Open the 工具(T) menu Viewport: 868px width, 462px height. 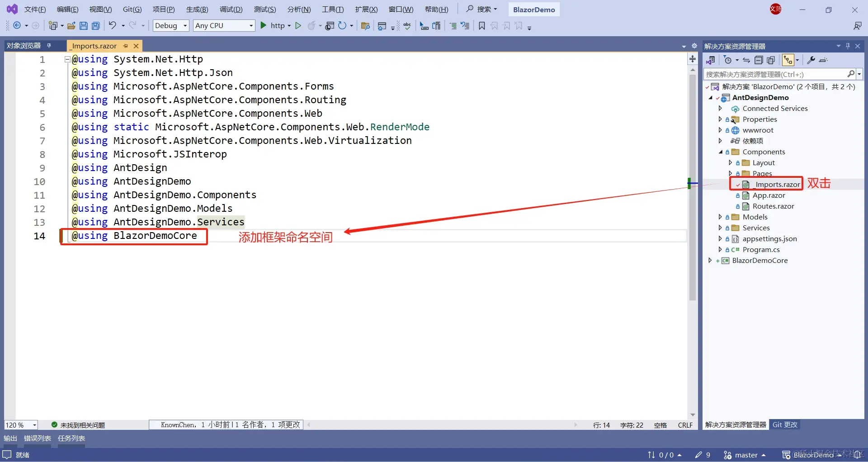click(333, 10)
